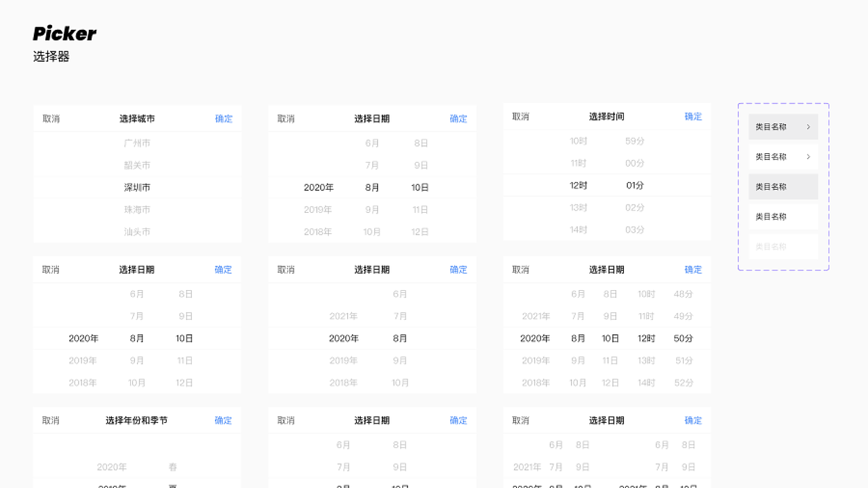The height and width of the screenshot is (488, 868).
Task: Cancel the 选择时间 picker
Action: pos(520,116)
